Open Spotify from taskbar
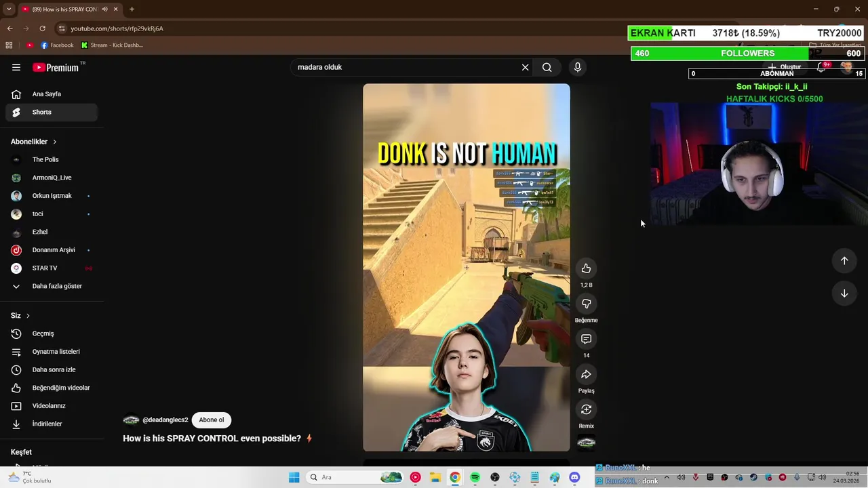 pos(475,477)
